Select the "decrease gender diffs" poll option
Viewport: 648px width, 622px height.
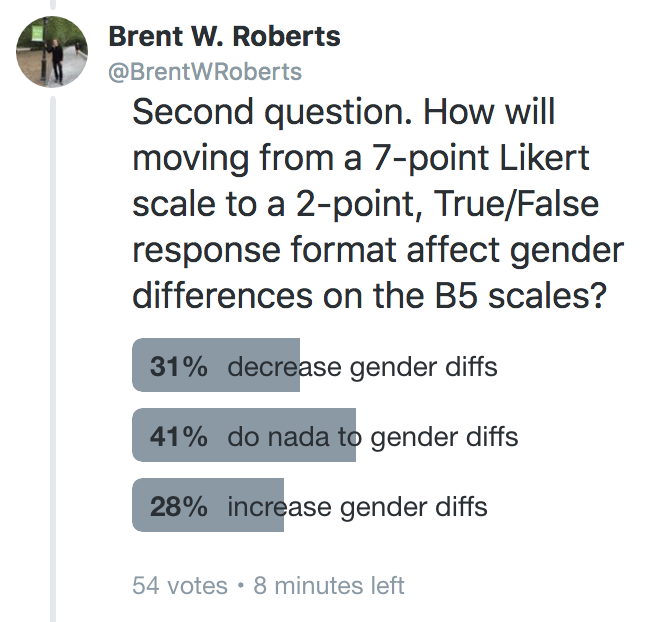click(x=362, y=367)
